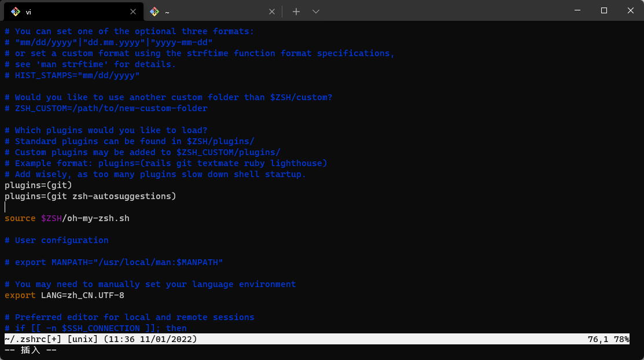This screenshot has width=644, height=360.
Task: Click the 'Example format: plugins=' comment line
Action: tap(166, 164)
